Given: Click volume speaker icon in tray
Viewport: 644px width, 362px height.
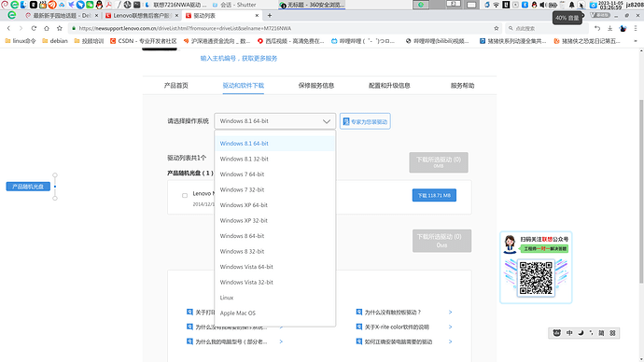Looking at the screenshot, I should tap(542, 5).
